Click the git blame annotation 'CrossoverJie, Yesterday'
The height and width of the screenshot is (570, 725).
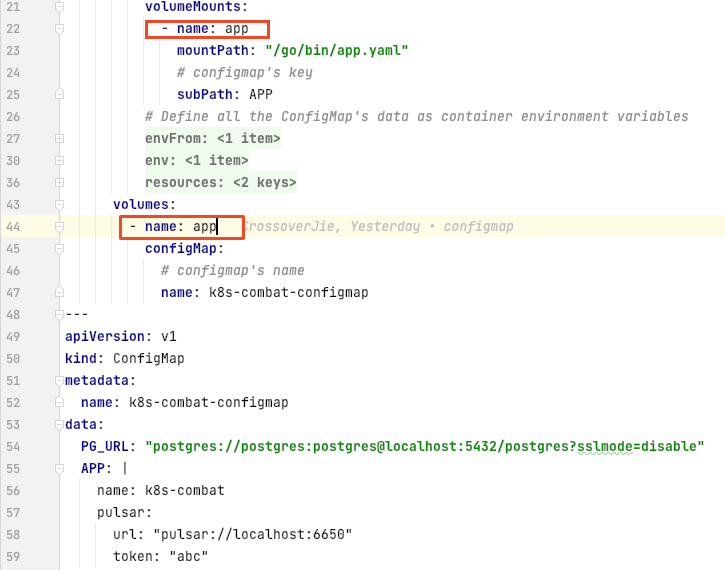point(331,227)
